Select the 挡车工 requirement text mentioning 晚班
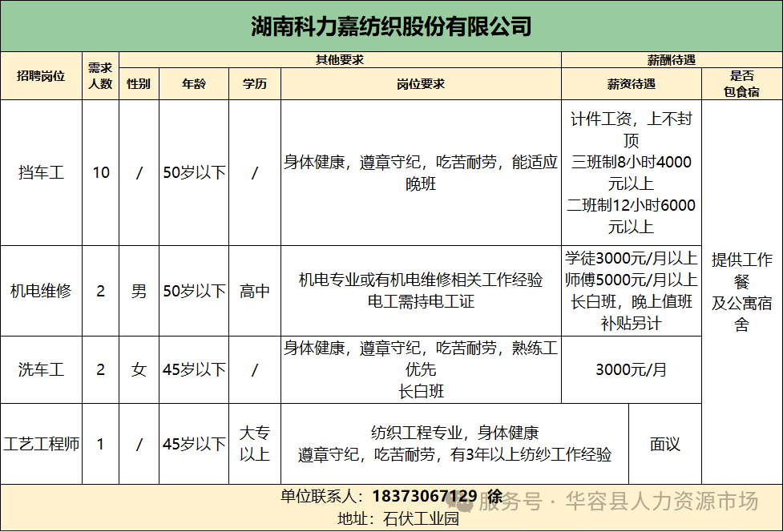Image resolution: width=783 pixels, height=532 pixels. [421, 173]
